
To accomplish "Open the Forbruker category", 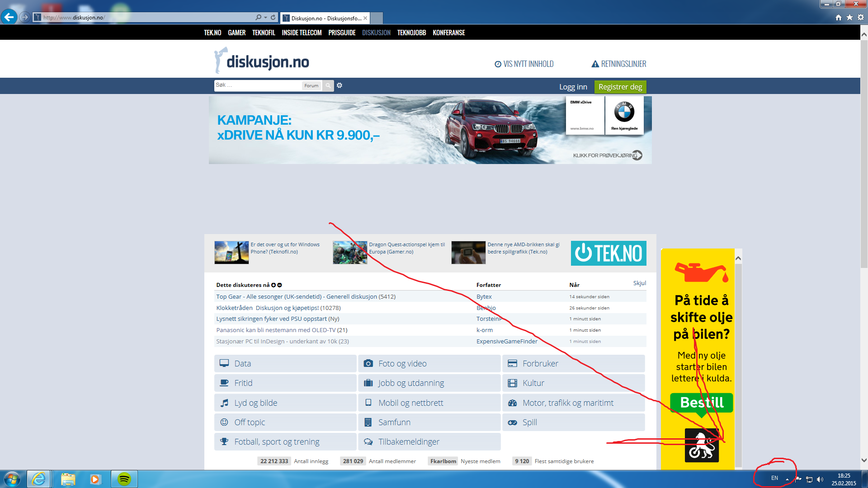I will point(574,363).
